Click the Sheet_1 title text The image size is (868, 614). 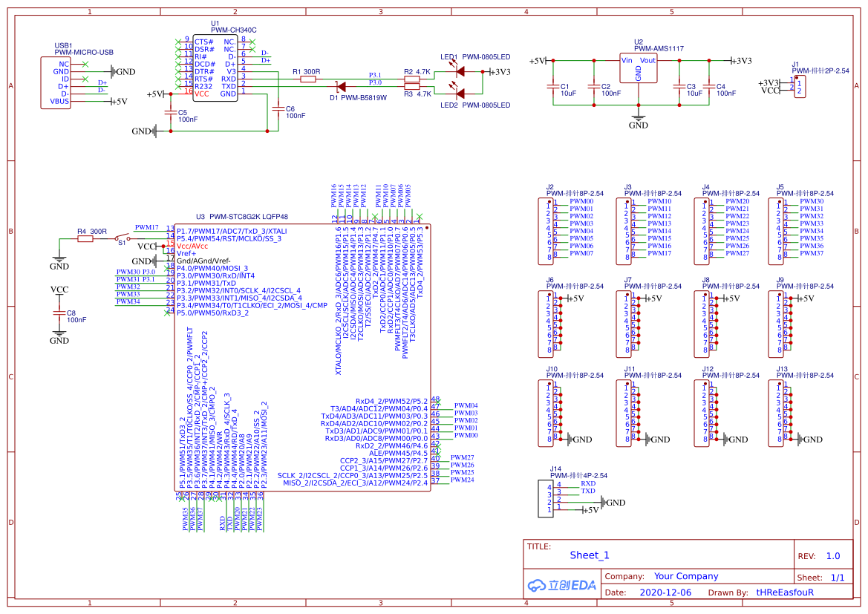click(x=590, y=555)
